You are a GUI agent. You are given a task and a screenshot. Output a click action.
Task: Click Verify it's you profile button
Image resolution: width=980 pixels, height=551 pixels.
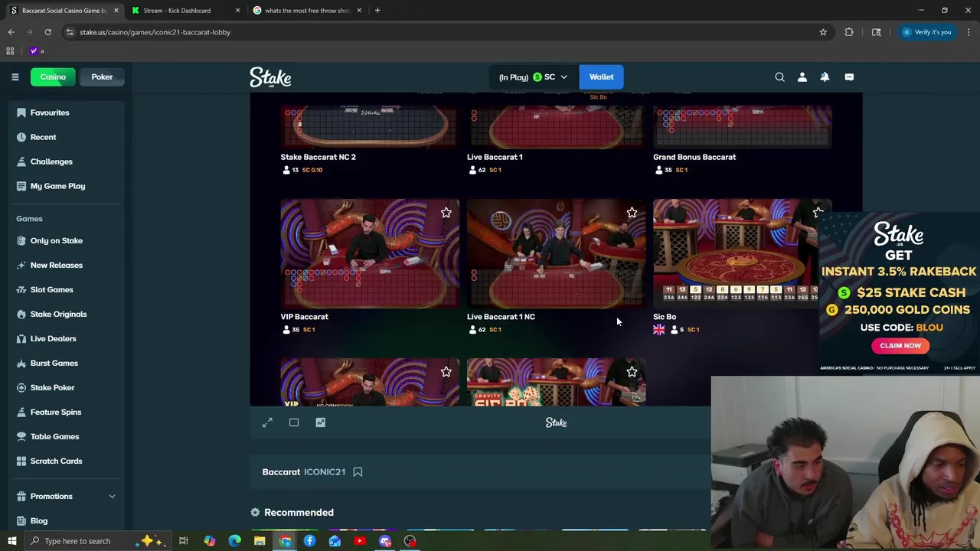tap(926, 32)
